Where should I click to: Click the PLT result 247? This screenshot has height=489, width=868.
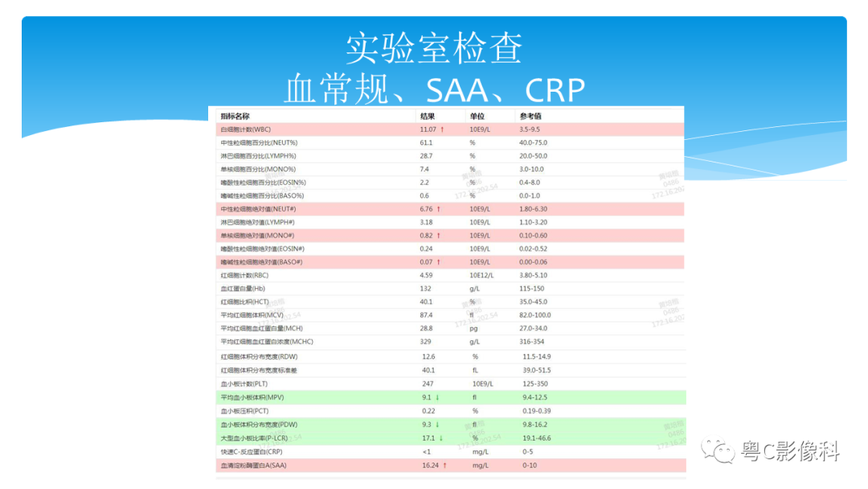tap(428, 384)
